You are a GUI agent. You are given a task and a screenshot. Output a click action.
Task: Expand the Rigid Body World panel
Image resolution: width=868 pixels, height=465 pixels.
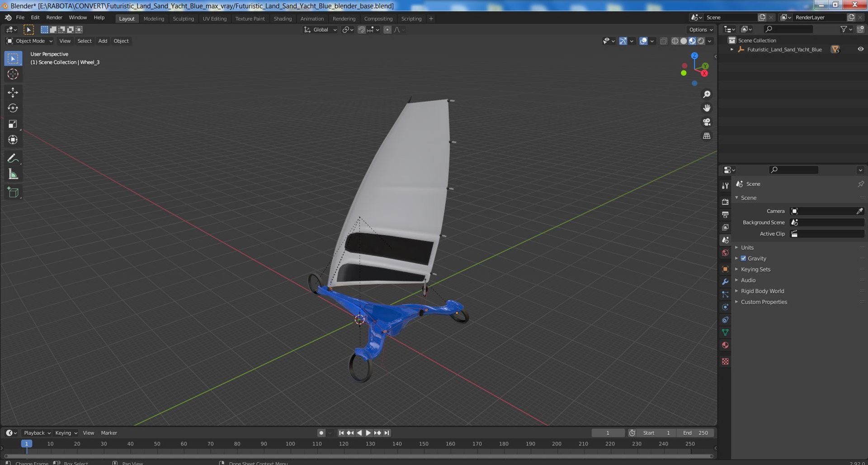pos(762,291)
